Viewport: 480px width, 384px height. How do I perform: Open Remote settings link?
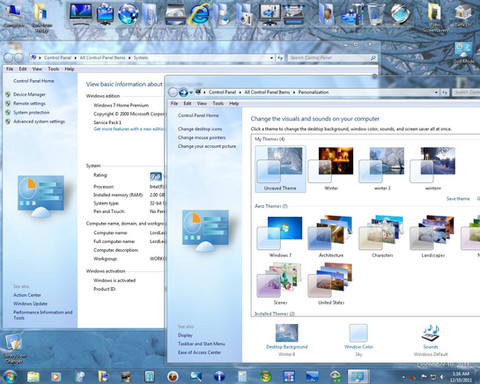(x=29, y=103)
